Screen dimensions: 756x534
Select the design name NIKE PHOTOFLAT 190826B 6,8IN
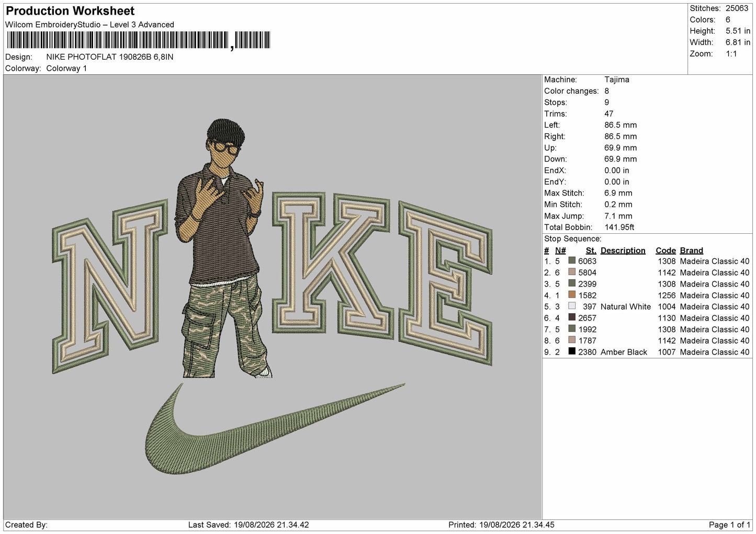tap(110, 57)
